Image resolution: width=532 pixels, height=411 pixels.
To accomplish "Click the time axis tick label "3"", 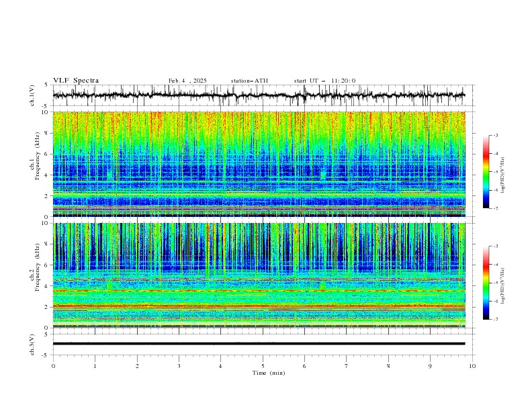I will pyautogui.click(x=179, y=366).
